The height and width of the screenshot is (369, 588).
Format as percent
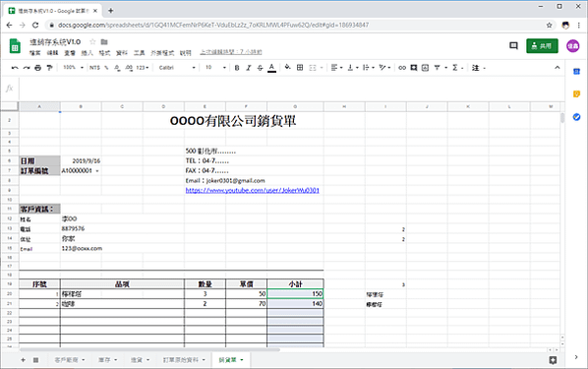(x=106, y=68)
